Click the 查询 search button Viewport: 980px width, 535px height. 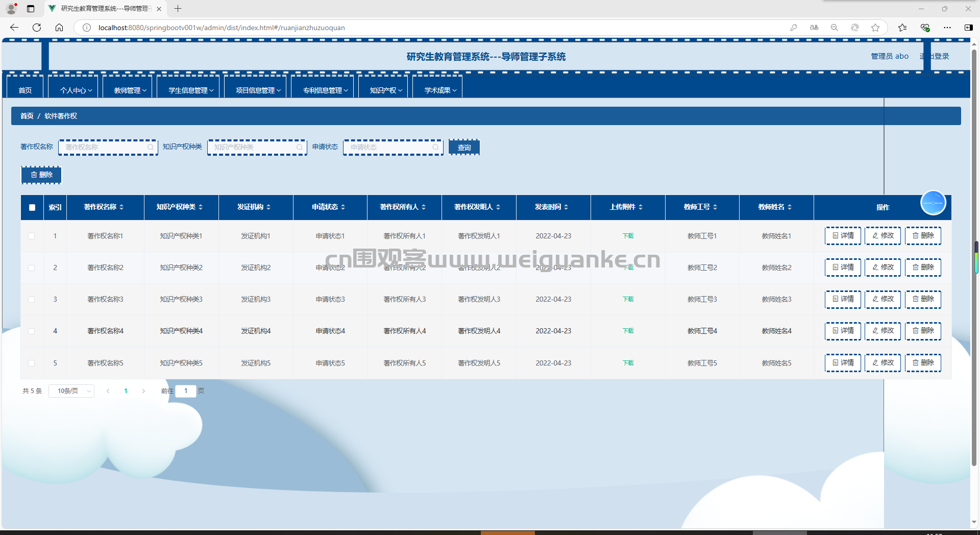click(464, 147)
